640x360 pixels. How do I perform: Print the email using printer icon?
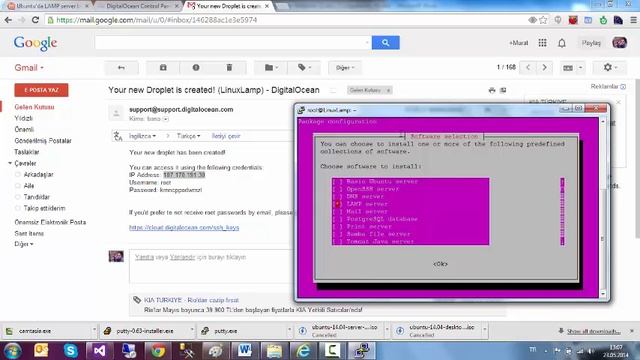[492, 90]
